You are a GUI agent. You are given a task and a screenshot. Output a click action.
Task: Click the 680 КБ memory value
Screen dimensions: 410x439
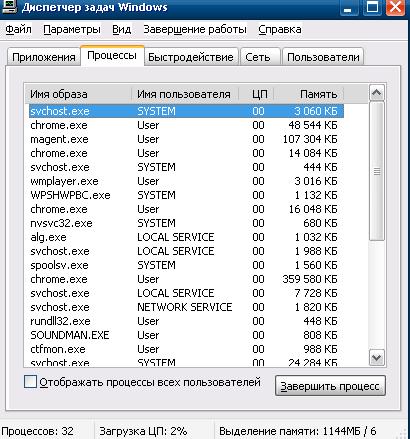(320, 223)
